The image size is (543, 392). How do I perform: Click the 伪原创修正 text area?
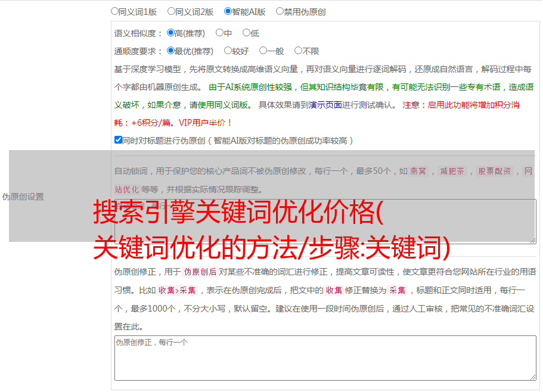(x=325, y=358)
